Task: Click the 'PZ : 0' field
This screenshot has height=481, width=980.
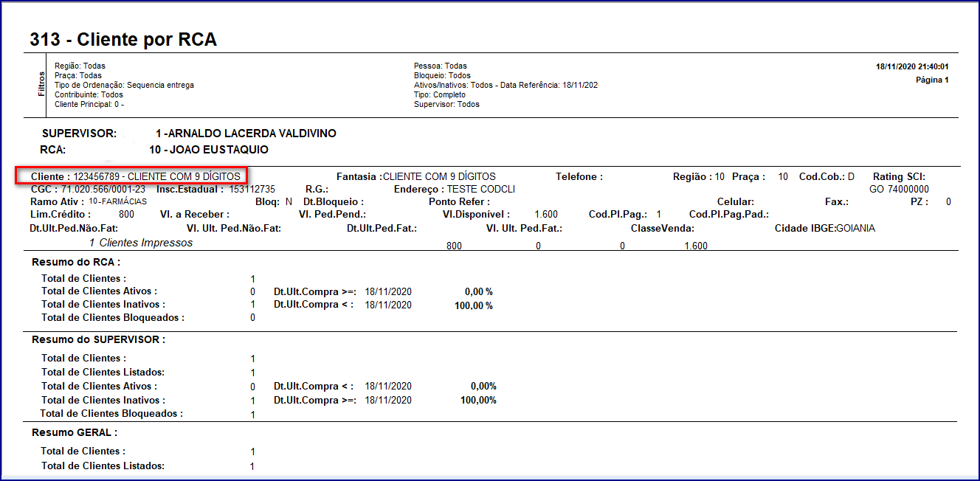Action: pyautogui.click(x=932, y=201)
